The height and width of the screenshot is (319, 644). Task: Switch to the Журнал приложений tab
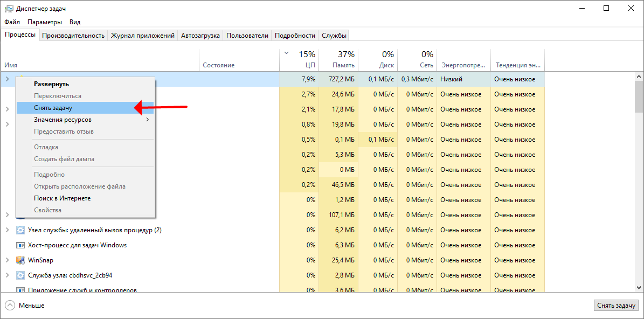coord(142,36)
